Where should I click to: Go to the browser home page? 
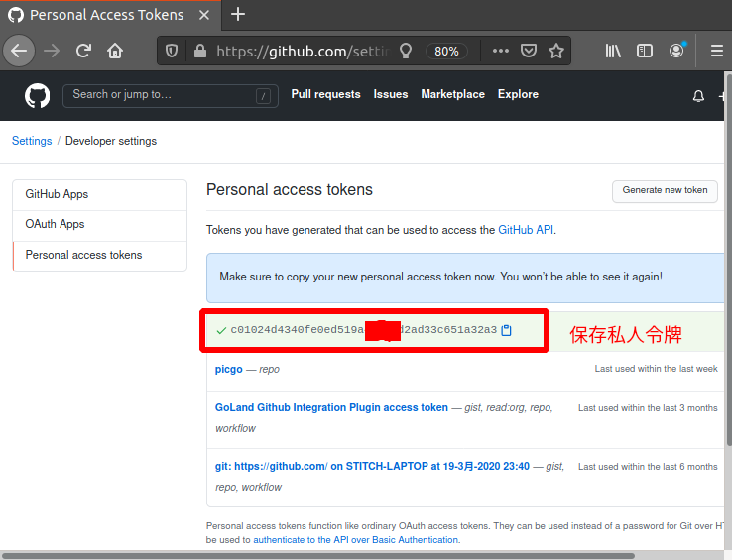pyautogui.click(x=115, y=51)
